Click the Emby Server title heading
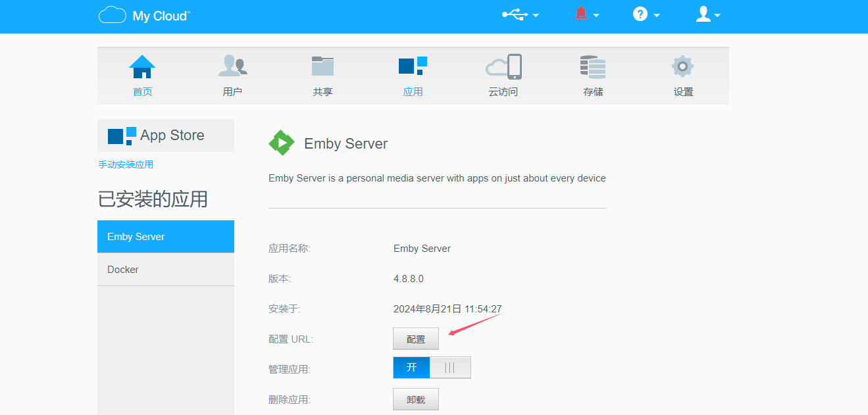 (x=345, y=144)
